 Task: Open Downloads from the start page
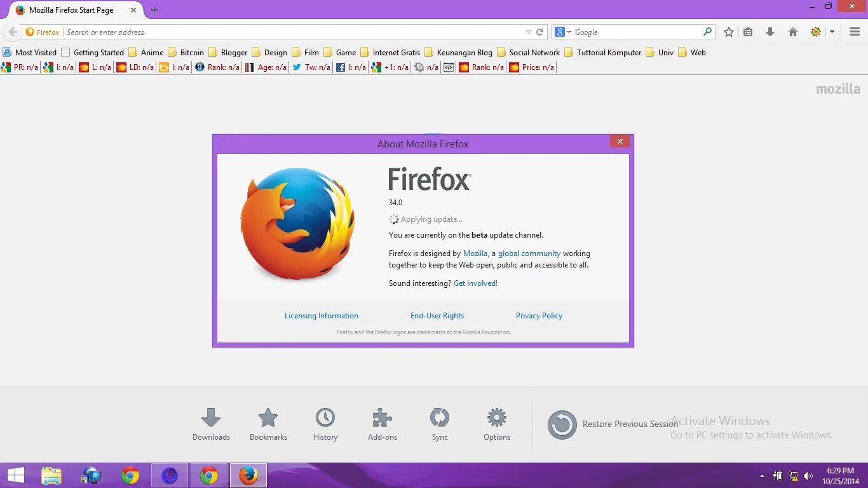tap(211, 424)
